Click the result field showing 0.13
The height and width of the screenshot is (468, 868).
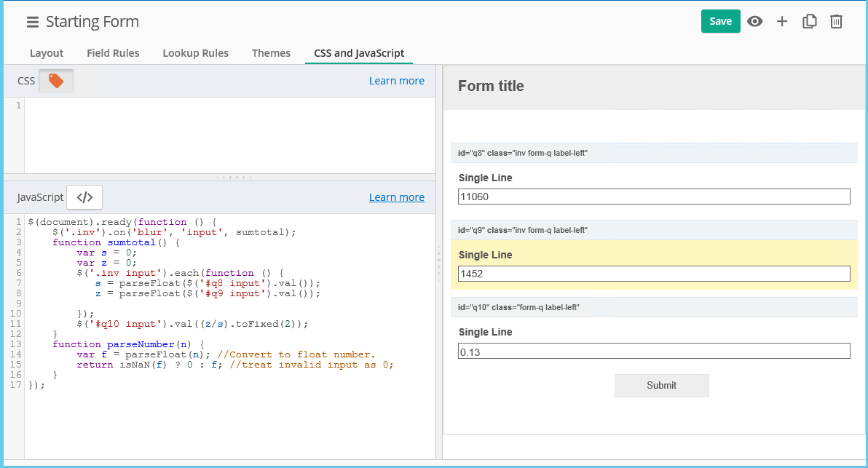click(654, 351)
